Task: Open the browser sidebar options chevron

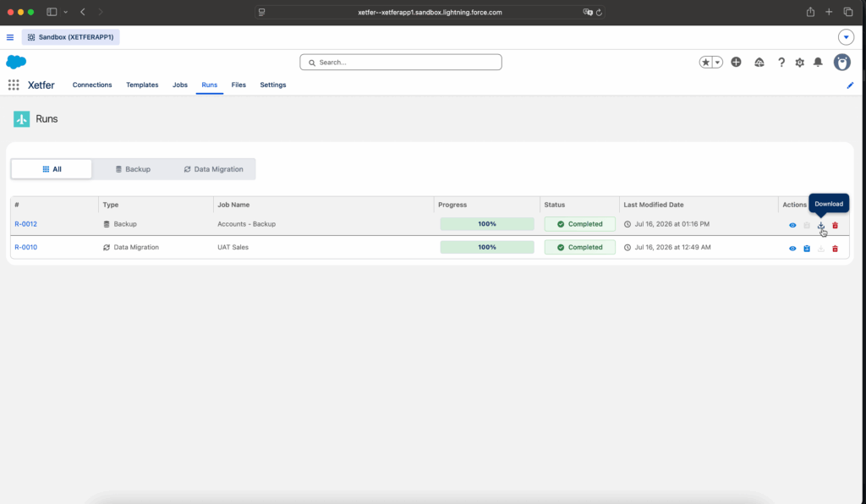Action: pos(66,12)
